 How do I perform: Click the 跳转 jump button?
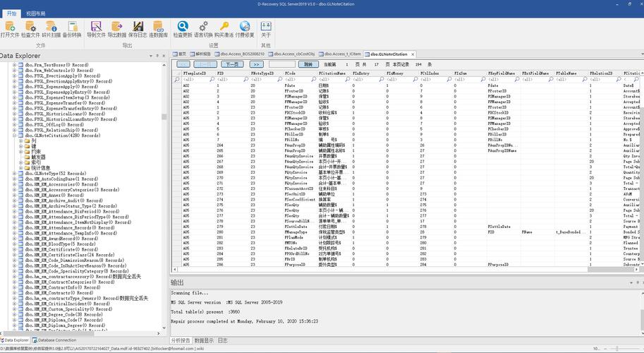308,64
